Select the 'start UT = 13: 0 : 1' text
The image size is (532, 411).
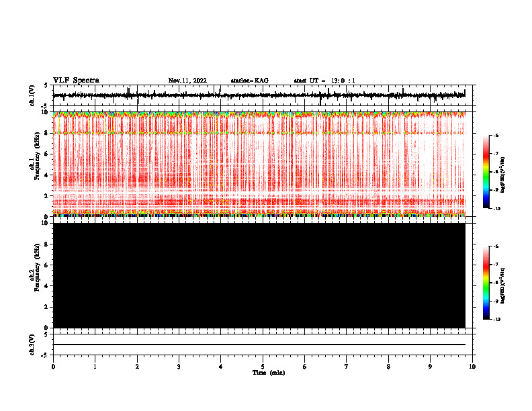[x=324, y=81]
